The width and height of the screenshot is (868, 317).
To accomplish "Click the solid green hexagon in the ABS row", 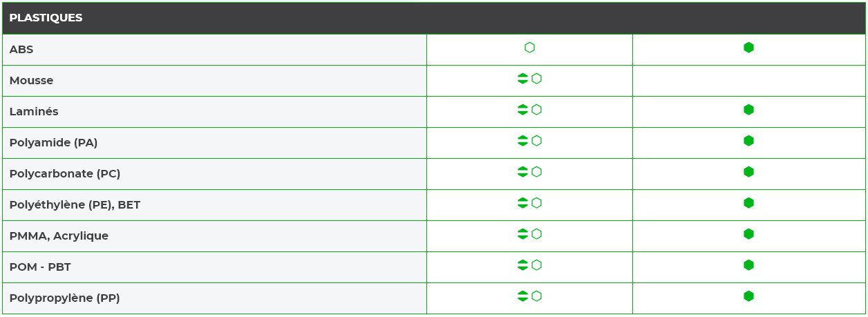I will tap(748, 48).
